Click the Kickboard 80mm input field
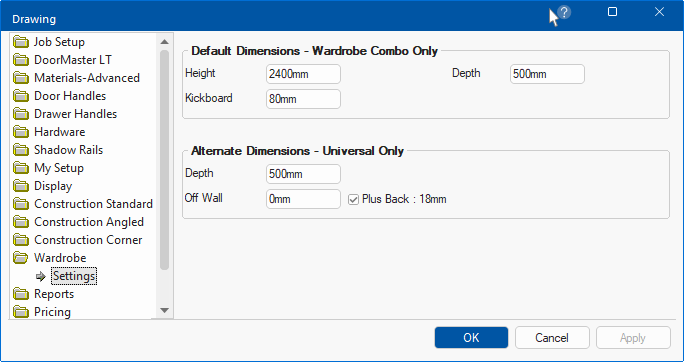The width and height of the screenshot is (684, 362). [x=303, y=99]
